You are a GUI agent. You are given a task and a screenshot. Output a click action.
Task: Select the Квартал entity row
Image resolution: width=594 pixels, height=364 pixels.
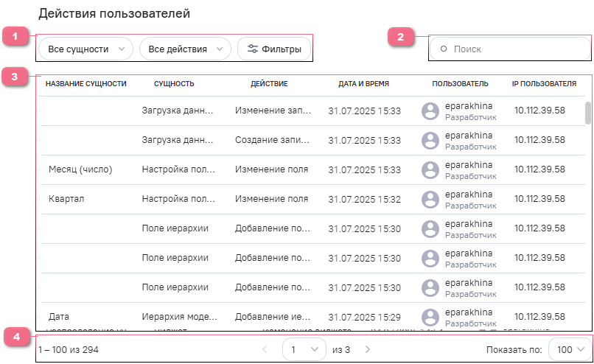[66, 199]
